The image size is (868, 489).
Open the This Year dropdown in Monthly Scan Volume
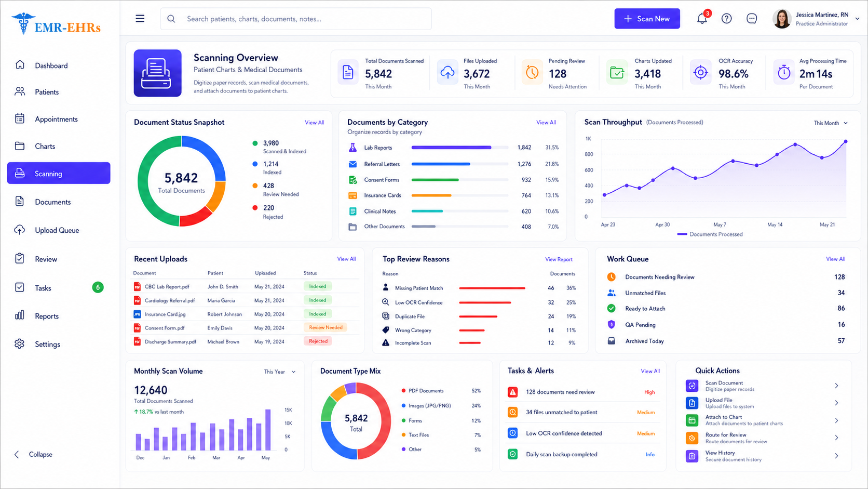[279, 372]
